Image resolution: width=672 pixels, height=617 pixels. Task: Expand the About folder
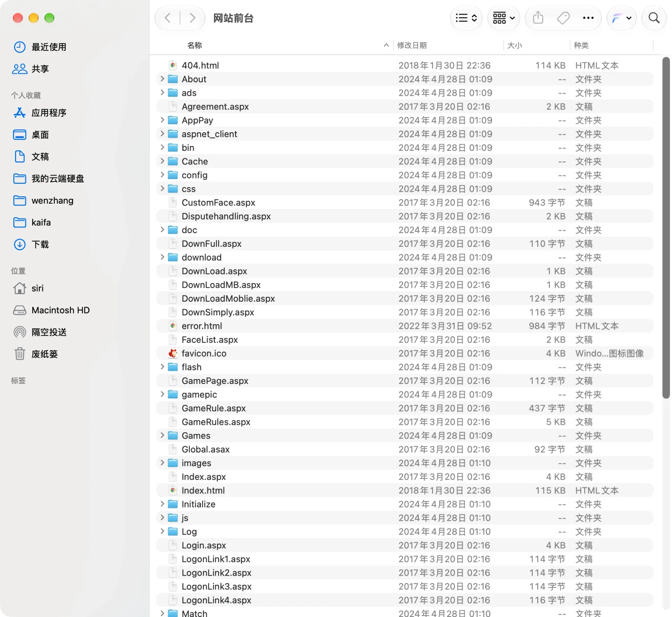(x=162, y=79)
